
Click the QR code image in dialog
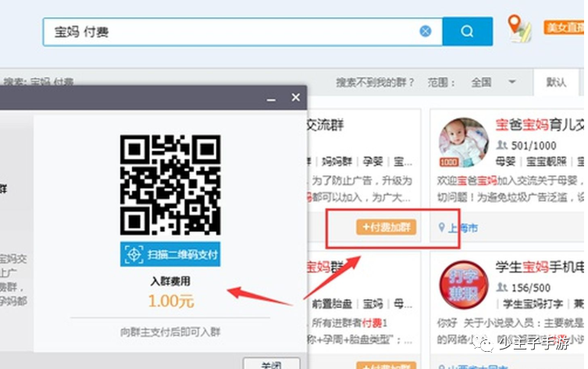170,185
